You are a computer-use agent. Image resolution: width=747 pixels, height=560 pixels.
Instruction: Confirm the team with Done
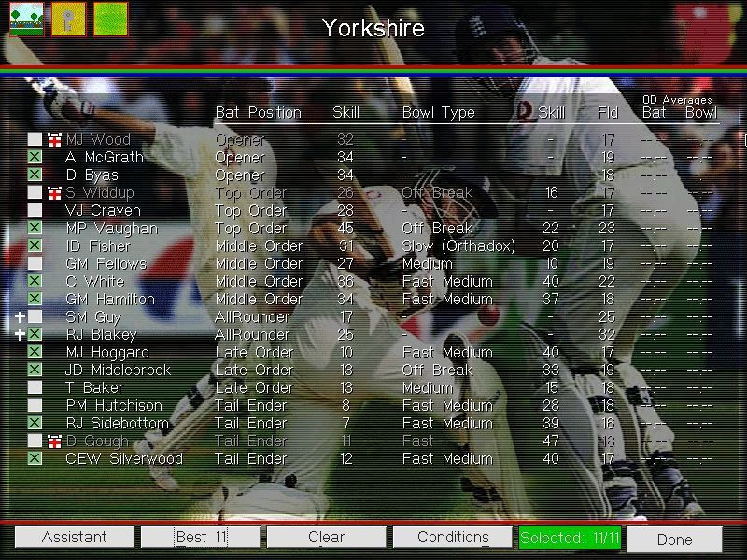click(674, 539)
